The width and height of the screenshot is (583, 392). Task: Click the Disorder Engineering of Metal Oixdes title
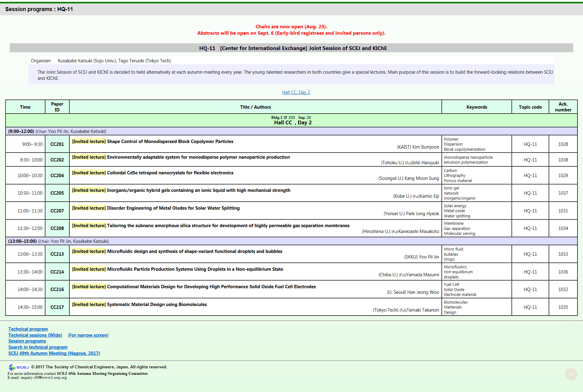(173, 208)
